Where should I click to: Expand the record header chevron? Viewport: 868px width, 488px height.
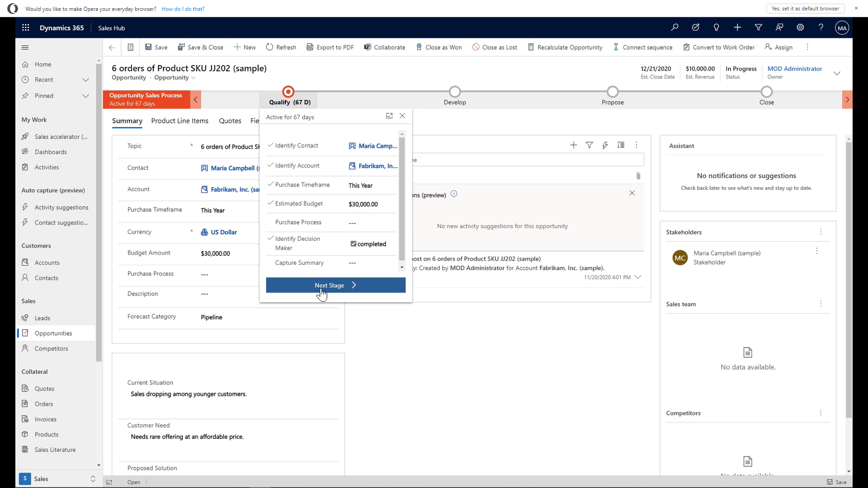tap(837, 73)
